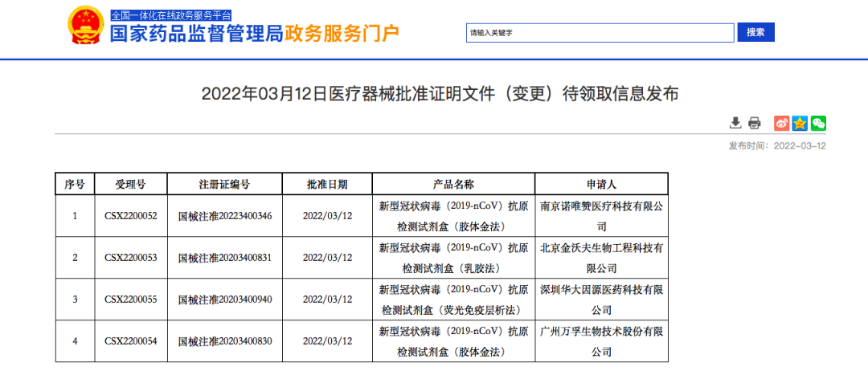868x379 pixels.
Task: Select acceptance number CSX2200052 cell
Action: [131, 216]
